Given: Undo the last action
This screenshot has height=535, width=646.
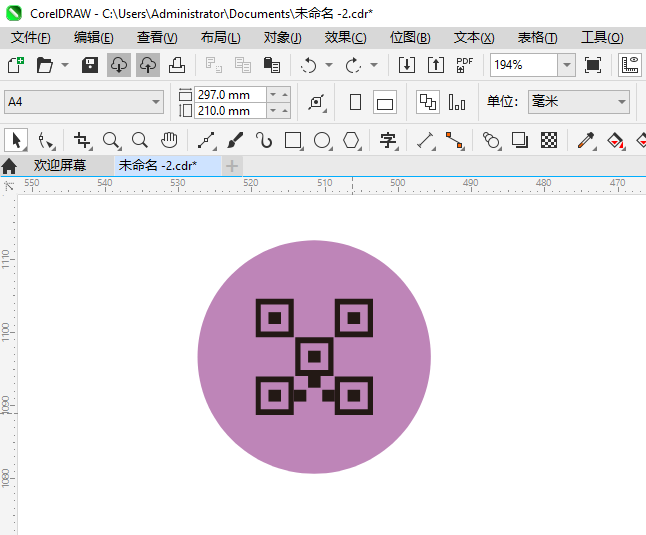Looking at the screenshot, I should (x=309, y=65).
